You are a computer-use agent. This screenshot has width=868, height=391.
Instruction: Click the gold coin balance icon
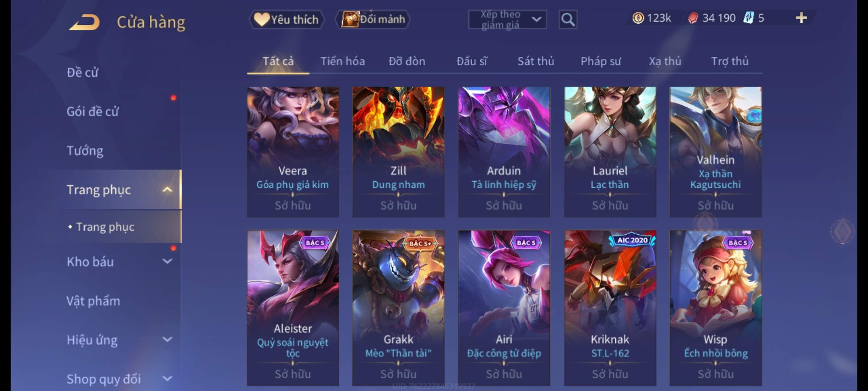pyautogui.click(x=638, y=18)
